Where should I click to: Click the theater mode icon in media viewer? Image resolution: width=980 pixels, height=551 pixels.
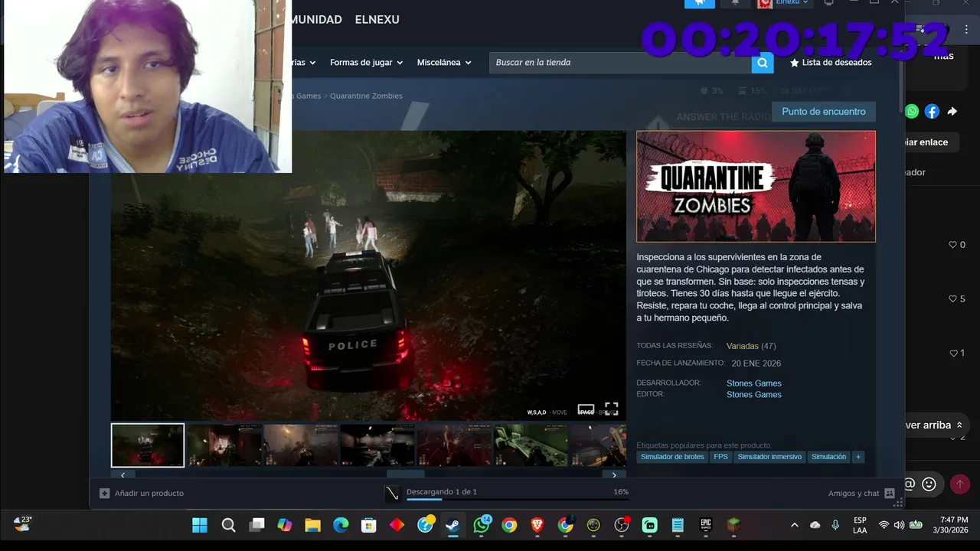586,409
